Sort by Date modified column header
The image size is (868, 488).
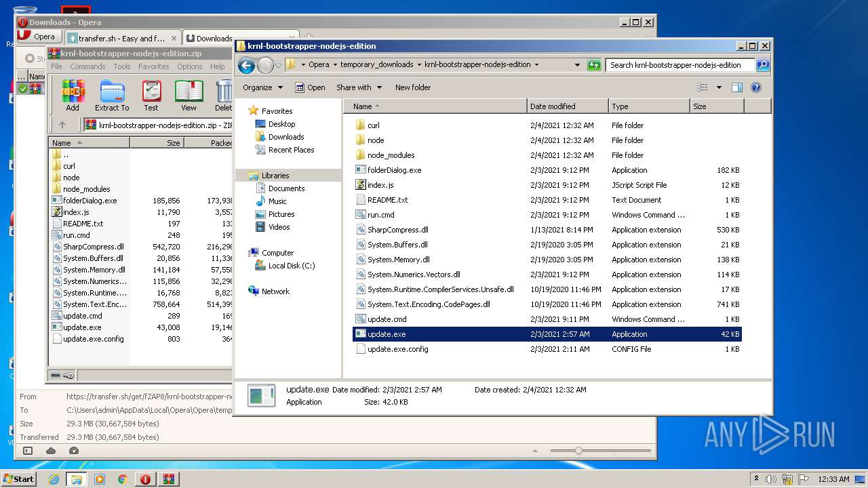tap(567, 106)
